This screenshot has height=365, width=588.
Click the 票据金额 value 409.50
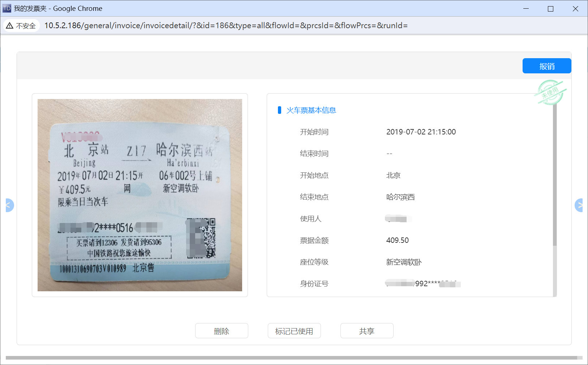pyautogui.click(x=398, y=240)
